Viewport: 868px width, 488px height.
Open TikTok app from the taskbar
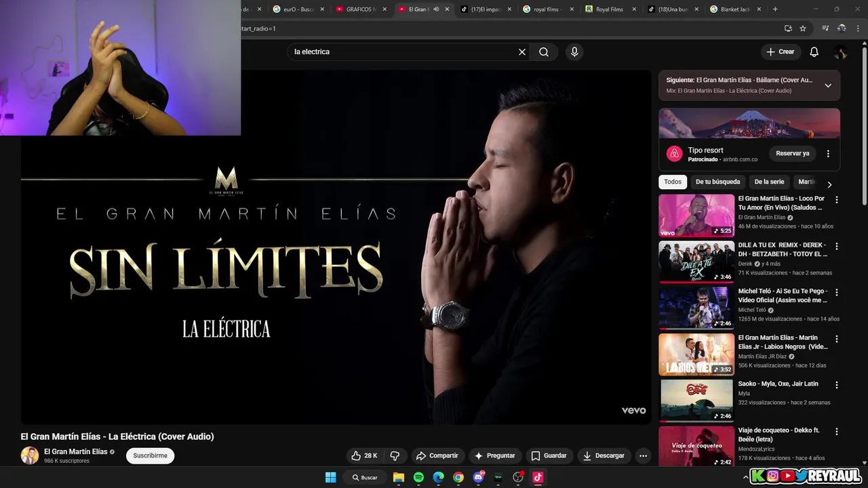pos(538,477)
